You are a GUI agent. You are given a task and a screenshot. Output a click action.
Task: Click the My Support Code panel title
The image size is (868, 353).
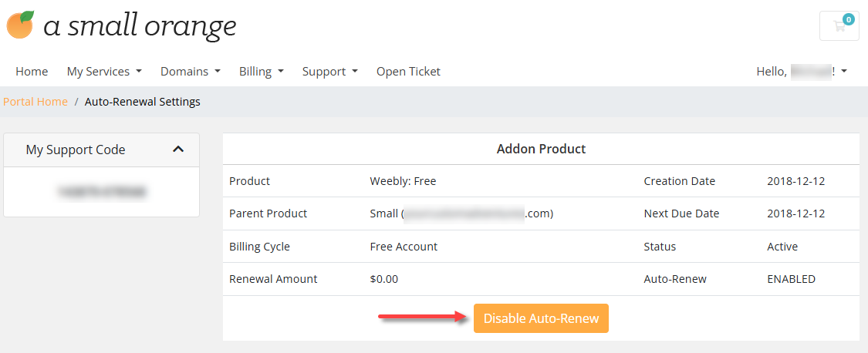[76, 150]
